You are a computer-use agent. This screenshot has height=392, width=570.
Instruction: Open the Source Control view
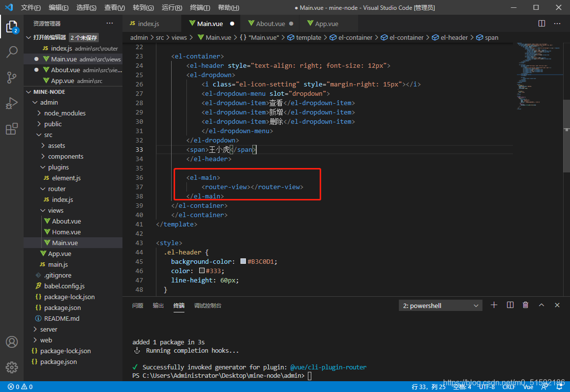click(12, 77)
